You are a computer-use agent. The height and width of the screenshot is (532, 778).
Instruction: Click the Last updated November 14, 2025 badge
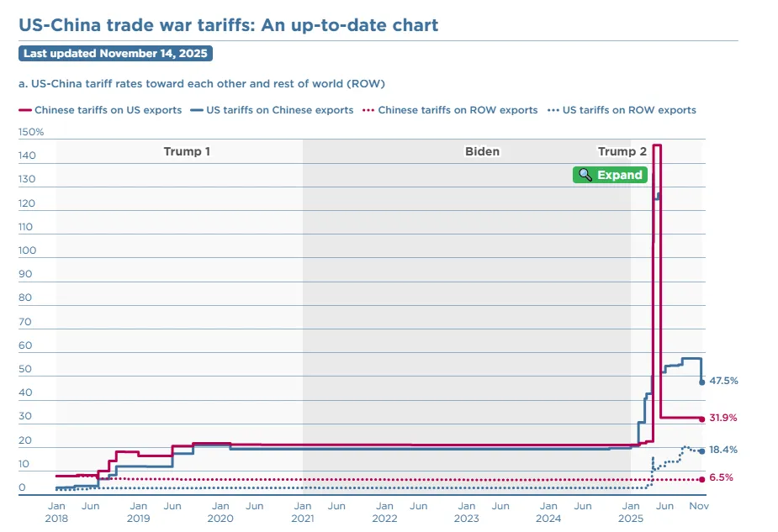(115, 54)
